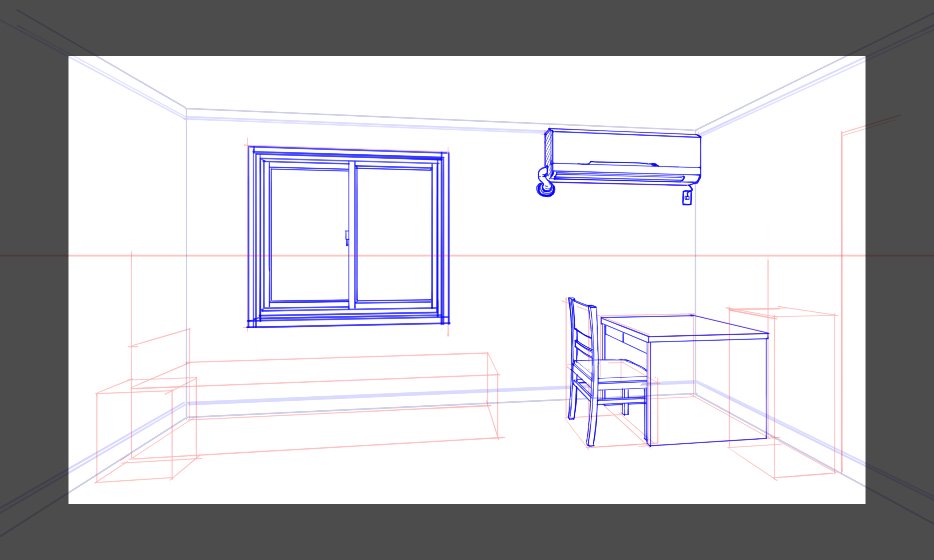The width and height of the screenshot is (934, 560).
Task: Click the air conditioner's coiled drain hose
Action: click(546, 182)
